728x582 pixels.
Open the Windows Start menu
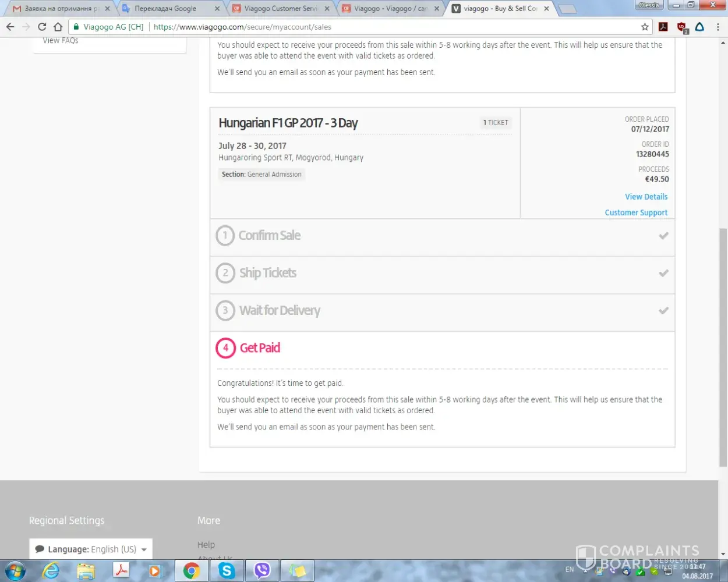(15, 571)
